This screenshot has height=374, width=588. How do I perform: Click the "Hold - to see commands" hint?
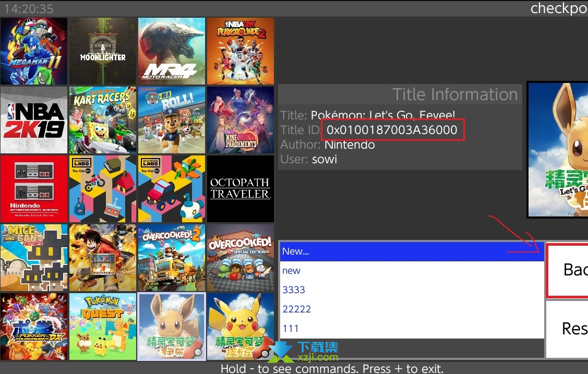coord(332,369)
